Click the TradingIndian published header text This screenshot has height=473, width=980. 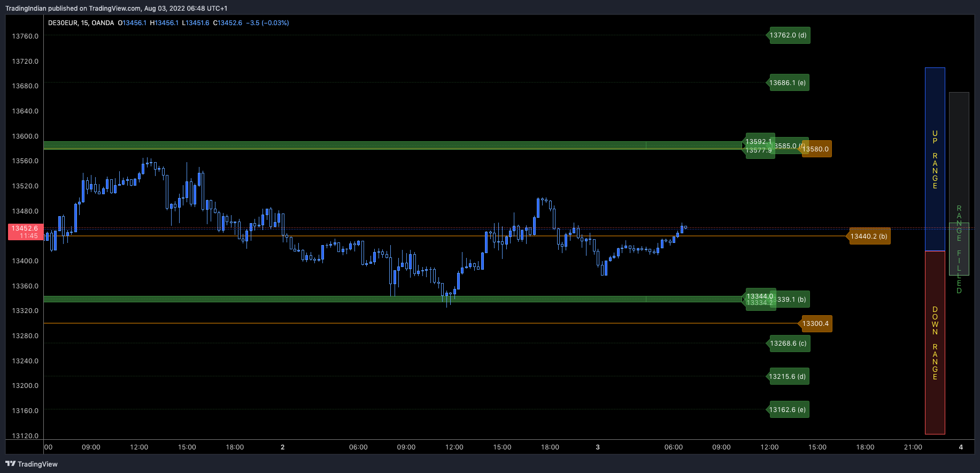pyautogui.click(x=116, y=8)
